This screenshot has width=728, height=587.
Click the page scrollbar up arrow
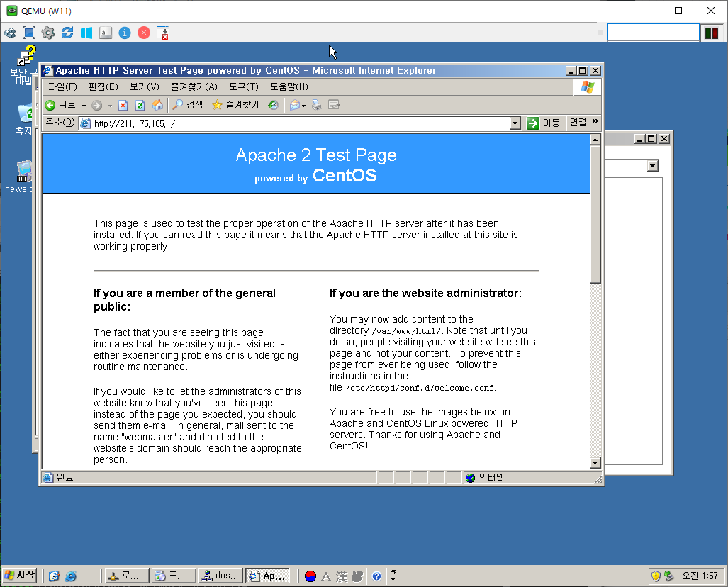pos(595,140)
